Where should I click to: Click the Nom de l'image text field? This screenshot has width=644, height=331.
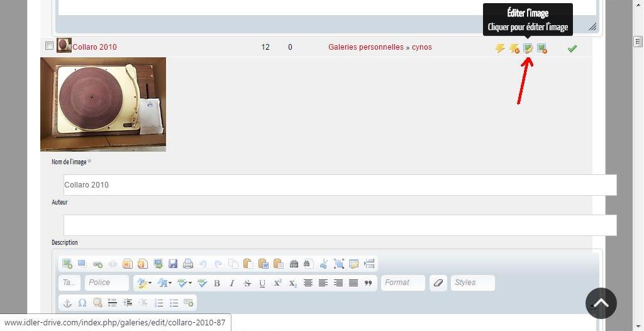pyautogui.click(x=340, y=185)
